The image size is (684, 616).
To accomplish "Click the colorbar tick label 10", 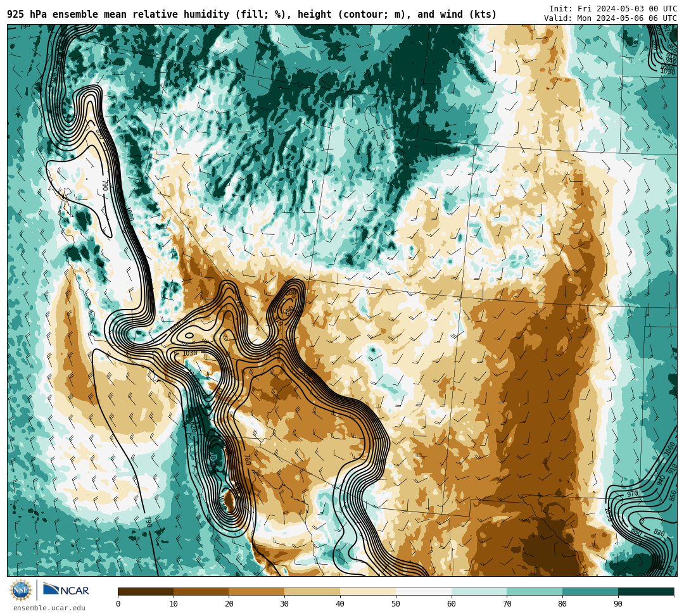I will [174, 604].
